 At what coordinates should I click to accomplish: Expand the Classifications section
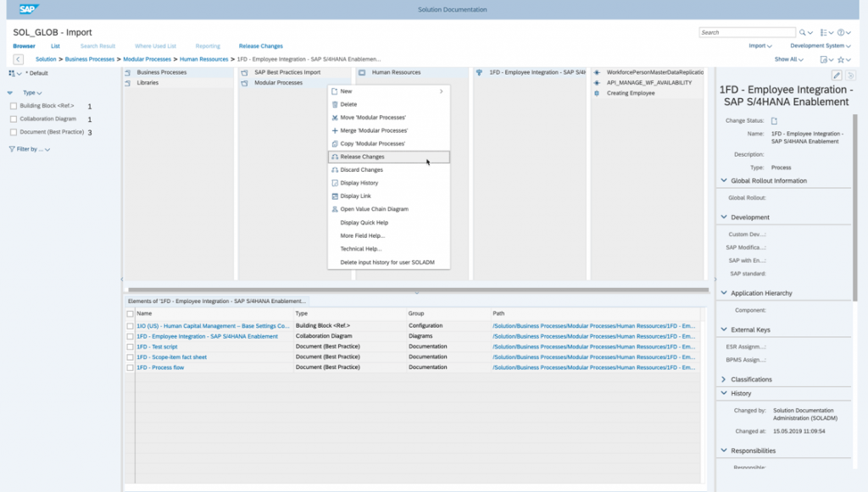coord(724,379)
